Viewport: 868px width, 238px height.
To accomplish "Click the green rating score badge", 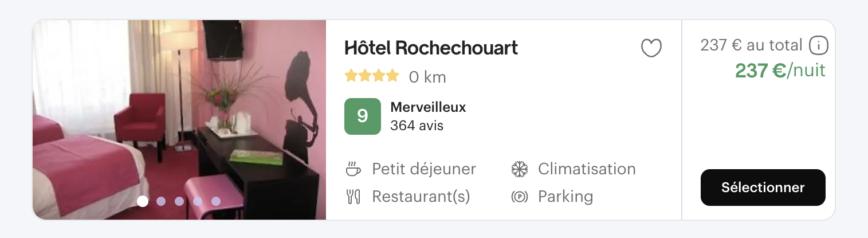I will (362, 116).
